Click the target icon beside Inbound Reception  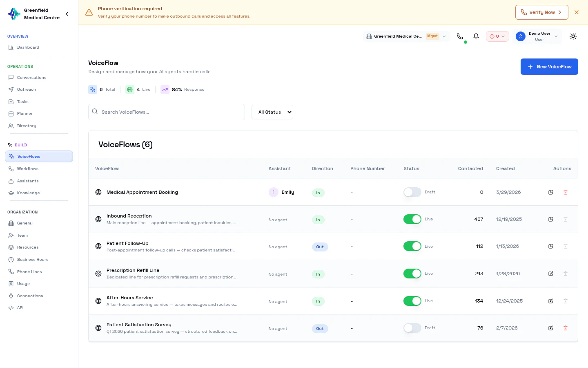tap(98, 219)
